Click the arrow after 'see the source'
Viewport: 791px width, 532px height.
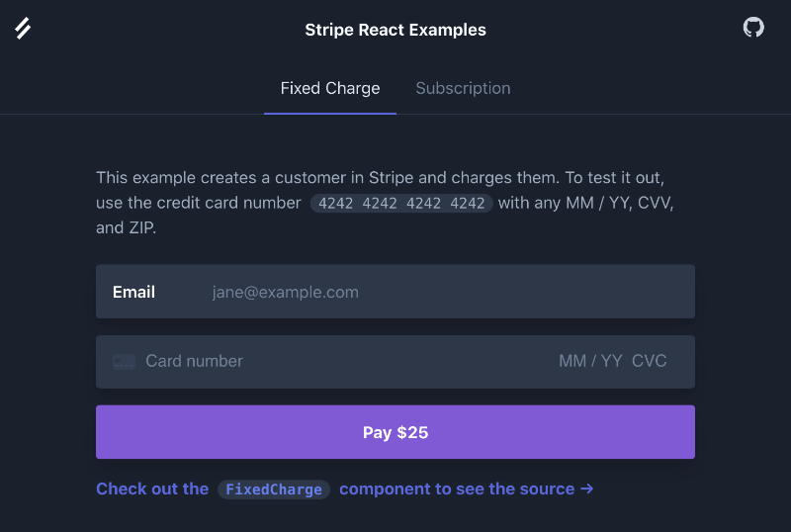tap(586, 488)
